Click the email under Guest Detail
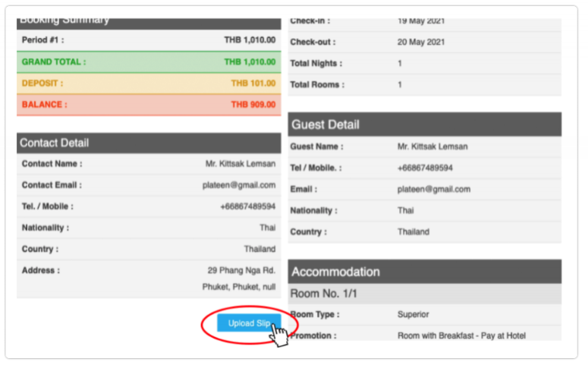 (433, 189)
